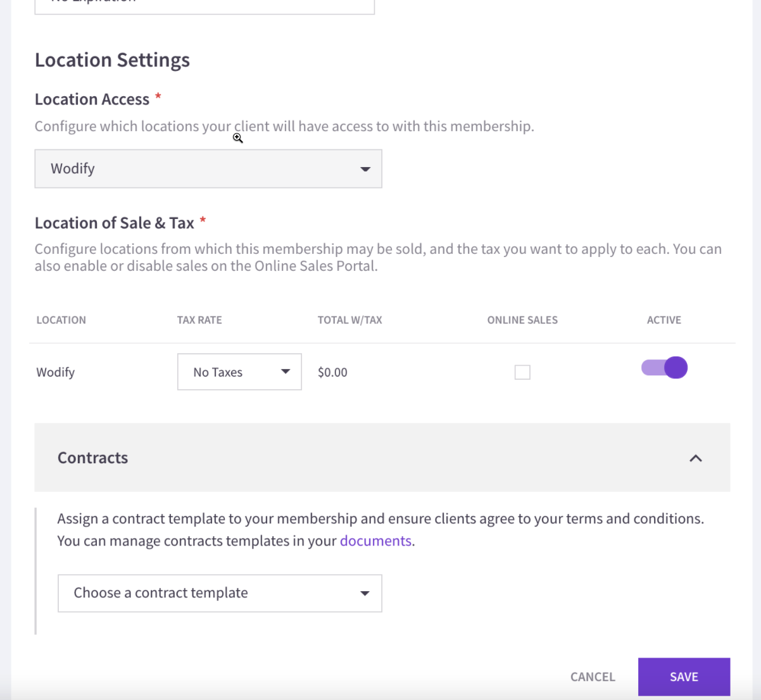This screenshot has height=700, width=761.
Task: Click the $0.00 total with tax value
Action: click(x=332, y=372)
